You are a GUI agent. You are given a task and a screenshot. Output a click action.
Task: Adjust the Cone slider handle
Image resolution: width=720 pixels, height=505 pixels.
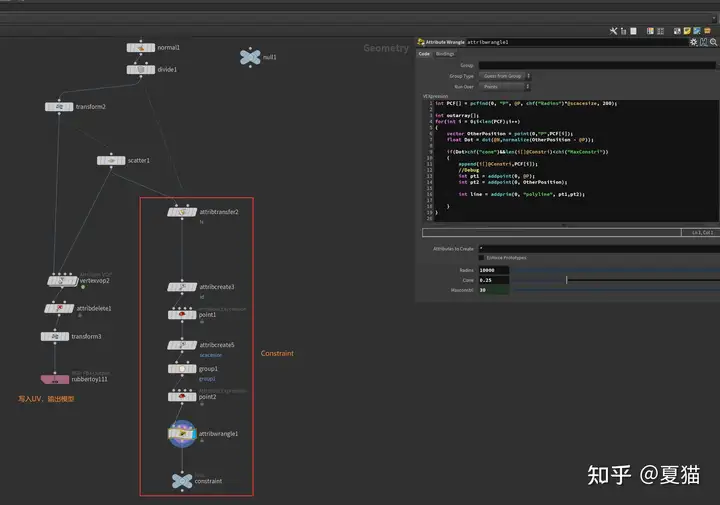[x=567, y=280]
